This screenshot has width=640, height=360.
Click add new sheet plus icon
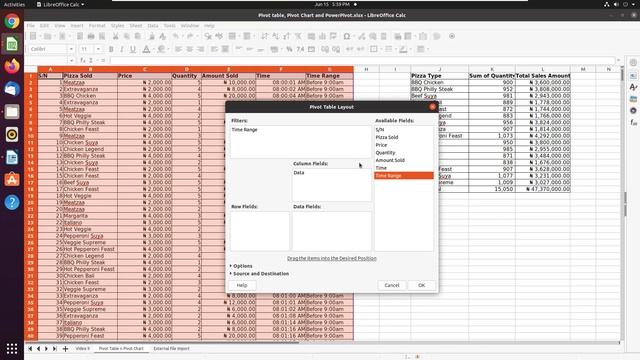(65, 349)
